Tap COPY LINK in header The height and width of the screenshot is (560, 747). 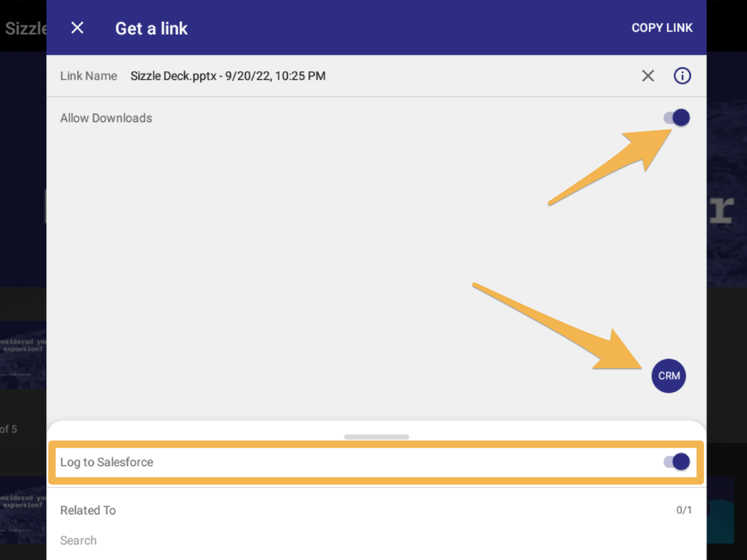click(x=662, y=28)
